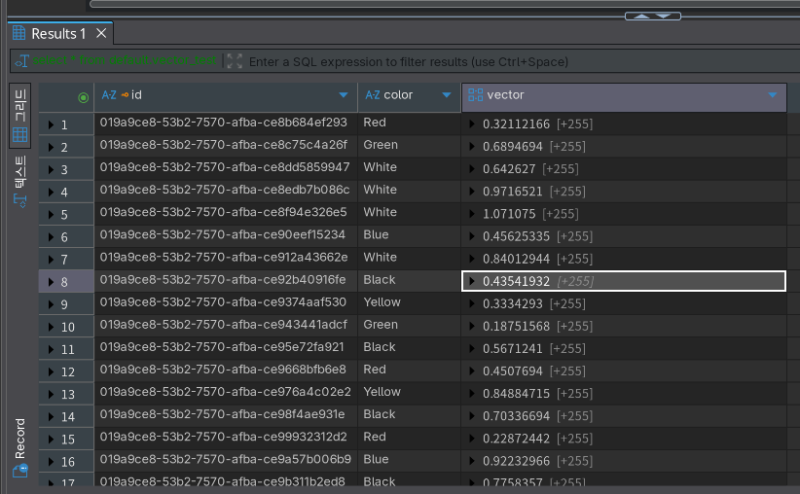Click the panel maximize/restore handle above results
800x494 pixels.
(x=652, y=15)
